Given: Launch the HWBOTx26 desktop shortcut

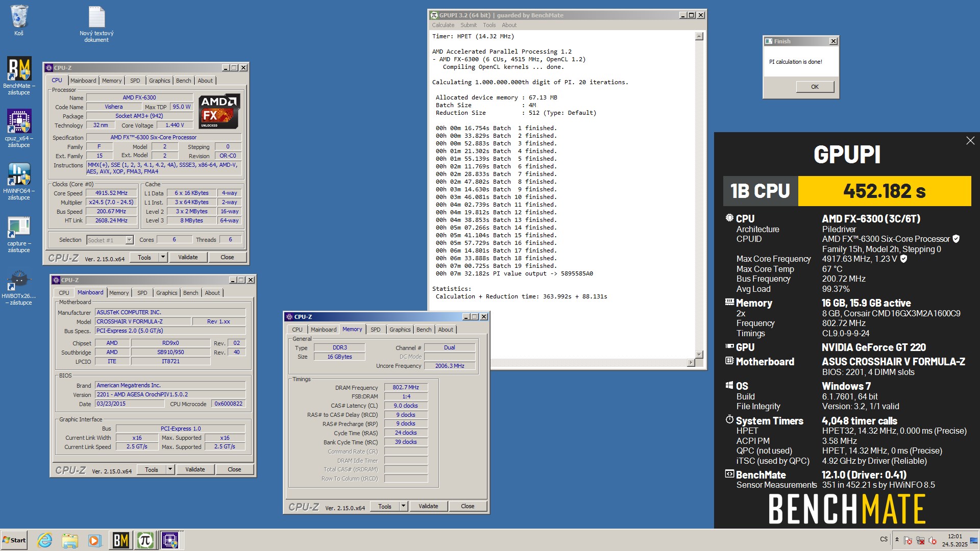Looking at the screenshot, I should tap(19, 287).
